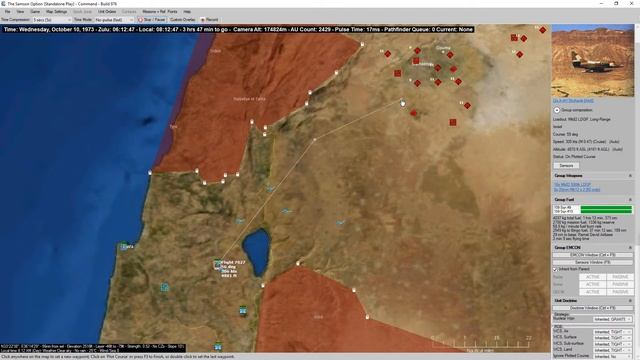Click the Altitude value line in unit panel
The width and height of the screenshot is (640, 360).
pos(587,149)
